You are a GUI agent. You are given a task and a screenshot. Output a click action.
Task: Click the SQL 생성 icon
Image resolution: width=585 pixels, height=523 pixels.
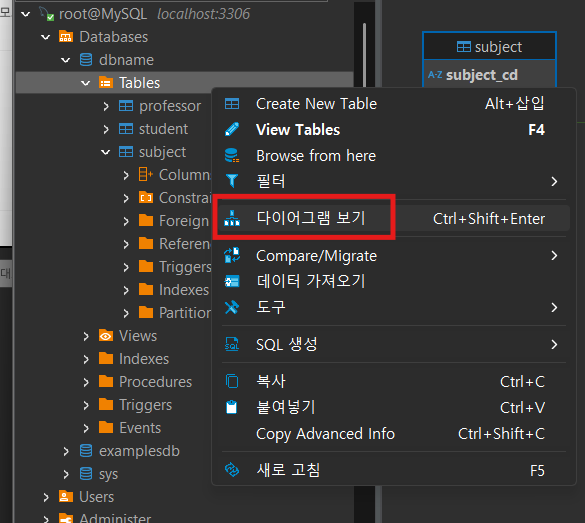tap(232, 344)
